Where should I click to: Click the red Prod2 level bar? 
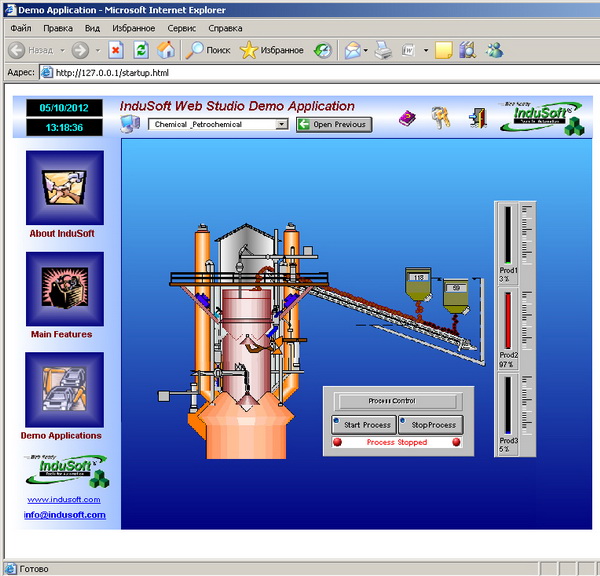click(508, 321)
